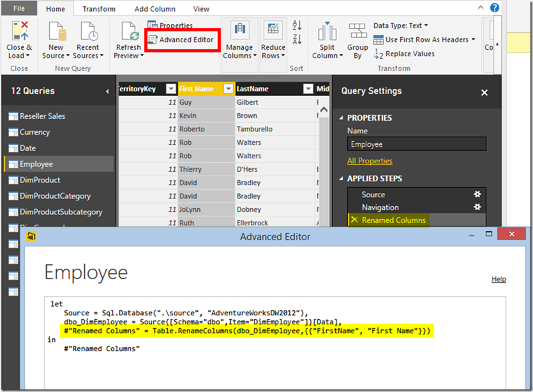Image resolution: width=533 pixels, height=392 pixels.
Task: Sort ascending with the A-Z icon
Action: (297, 25)
